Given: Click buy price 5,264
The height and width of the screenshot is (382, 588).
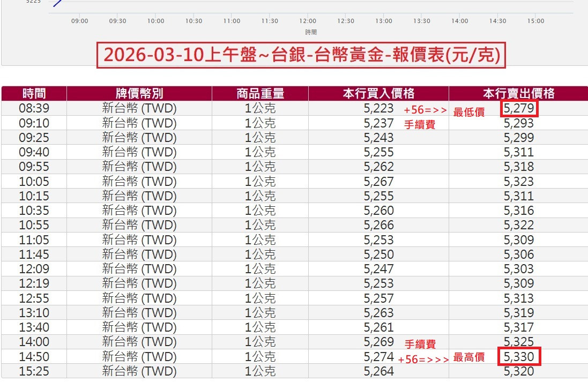Looking at the screenshot, I should coord(379,371).
